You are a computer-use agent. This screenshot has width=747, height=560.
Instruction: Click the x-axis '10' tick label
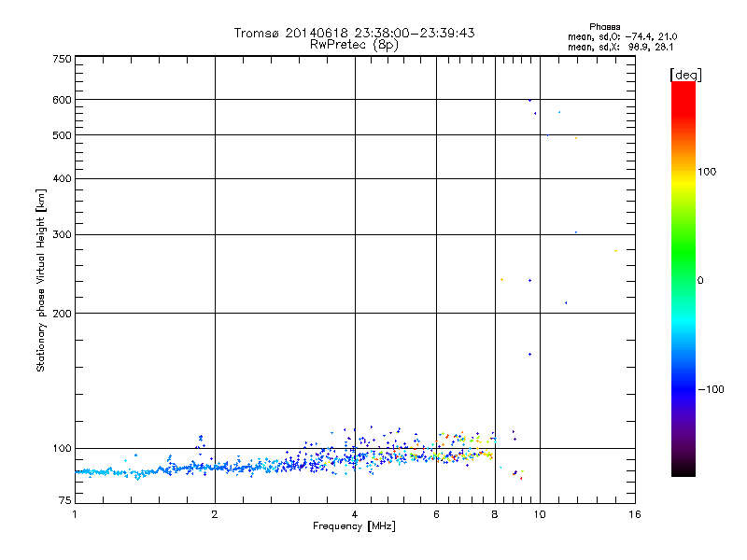(540, 514)
